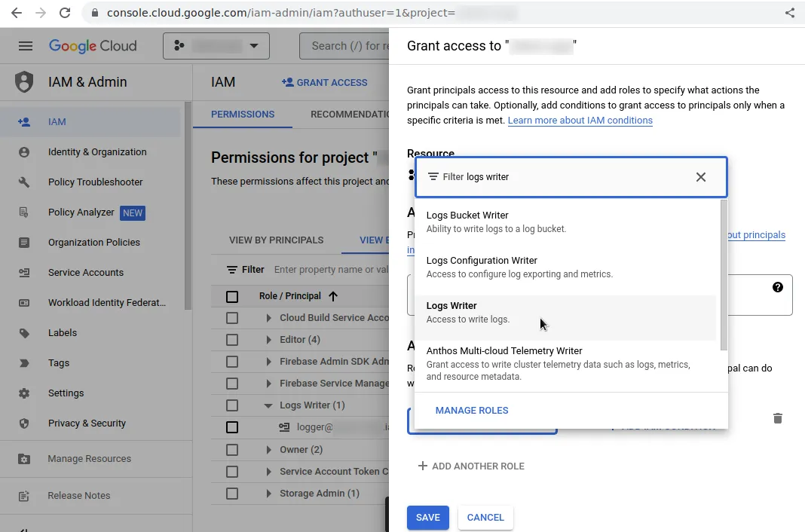Click the Labels tag icon
The image size is (805, 532).
(24, 332)
